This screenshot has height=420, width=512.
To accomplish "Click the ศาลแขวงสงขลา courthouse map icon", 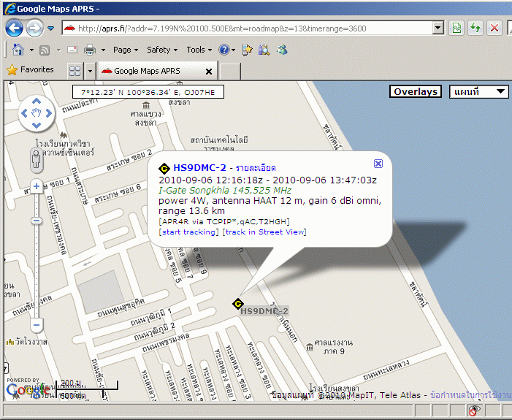I will (x=146, y=105).
